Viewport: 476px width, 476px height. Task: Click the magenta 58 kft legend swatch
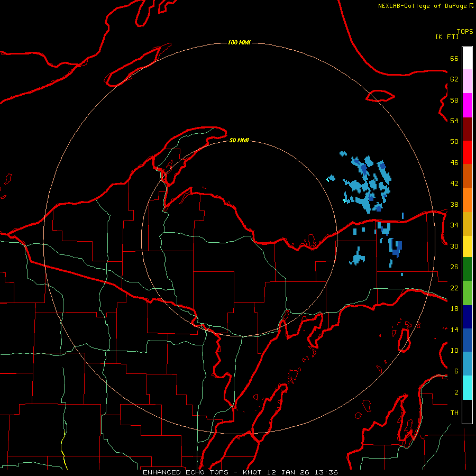click(x=467, y=105)
